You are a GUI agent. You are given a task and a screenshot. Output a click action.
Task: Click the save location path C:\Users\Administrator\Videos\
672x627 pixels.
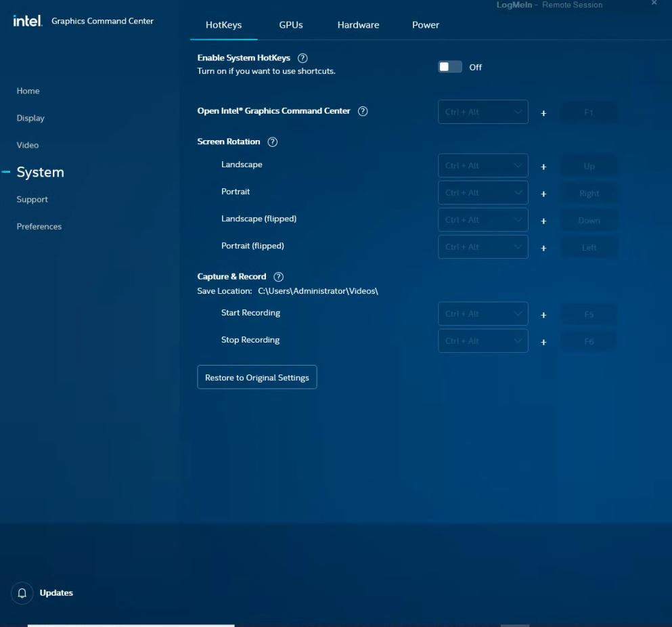(x=318, y=290)
